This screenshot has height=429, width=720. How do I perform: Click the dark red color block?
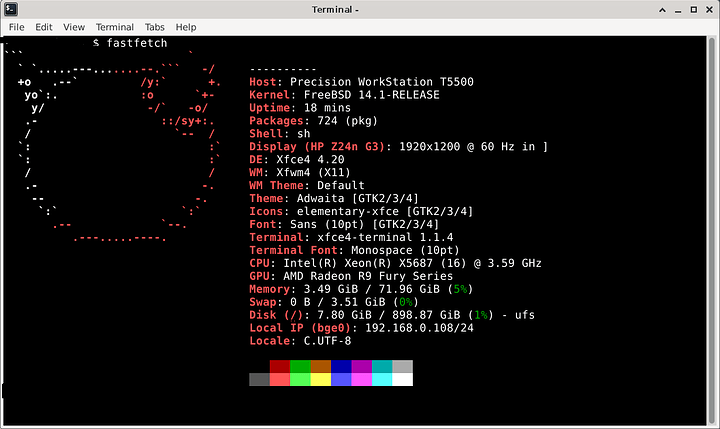click(279, 367)
